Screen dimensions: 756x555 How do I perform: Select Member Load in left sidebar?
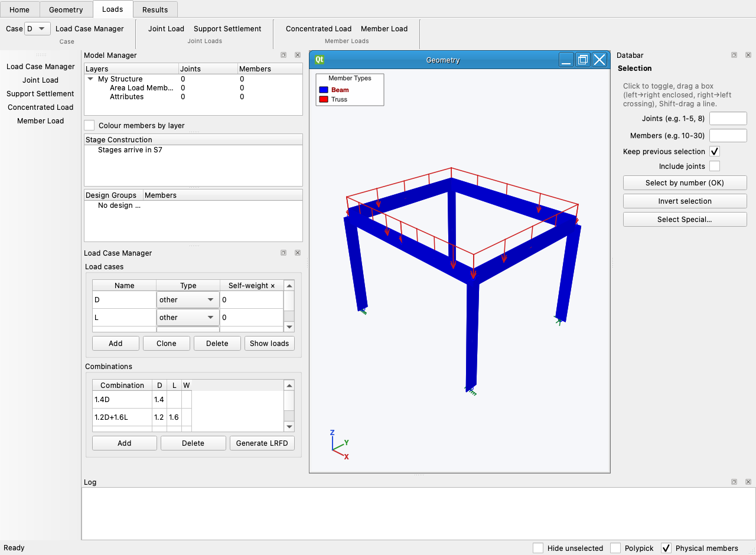(41, 120)
